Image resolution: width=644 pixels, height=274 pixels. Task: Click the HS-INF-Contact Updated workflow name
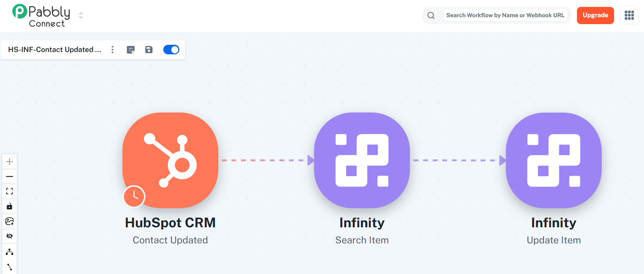54,50
